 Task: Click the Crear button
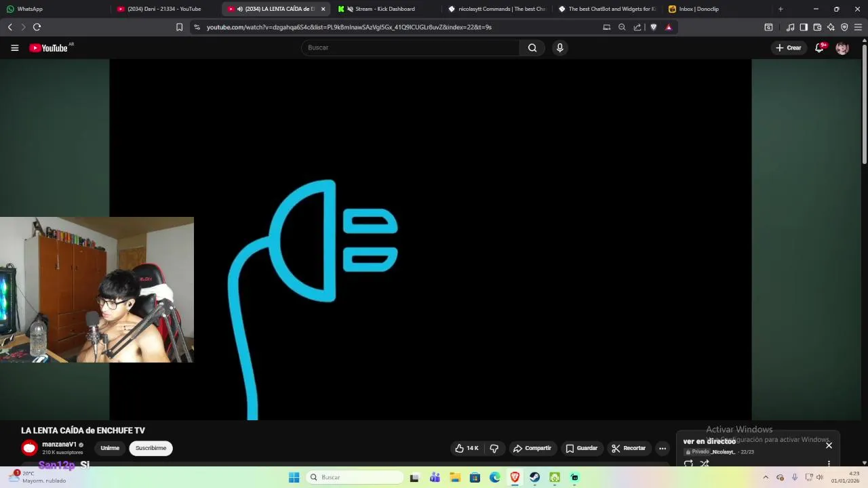pyautogui.click(x=789, y=47)
